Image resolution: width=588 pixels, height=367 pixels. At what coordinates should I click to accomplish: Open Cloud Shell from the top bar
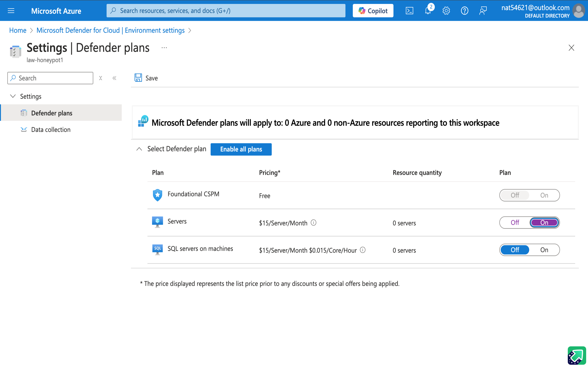[x=409, y=11]
